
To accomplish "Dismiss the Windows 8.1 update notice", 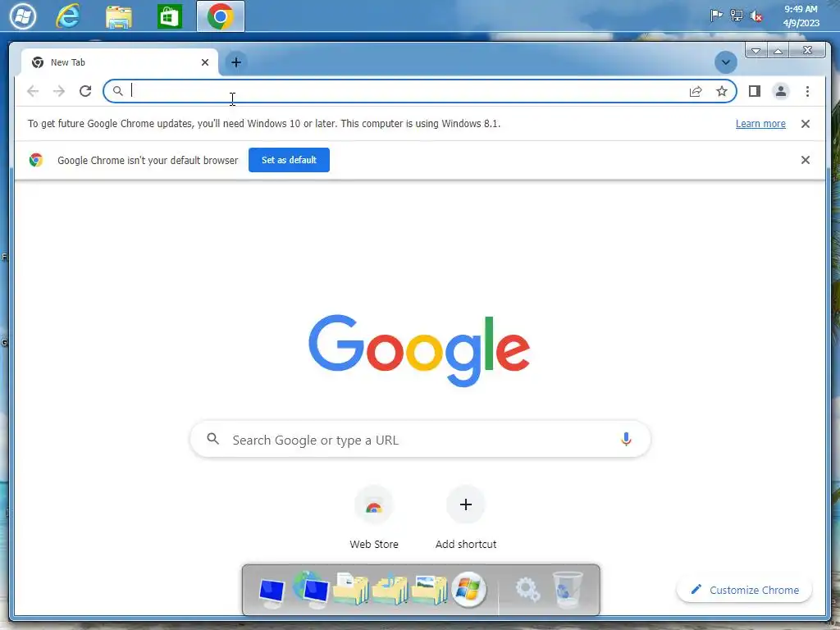I will pos(805,124).
